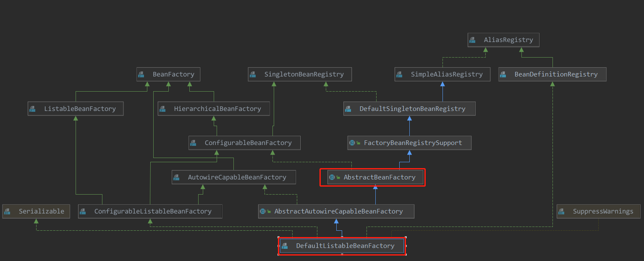Click the interface icon beside Serializable
The width and height of the screenshot is (644, 261).
point(8,211)
